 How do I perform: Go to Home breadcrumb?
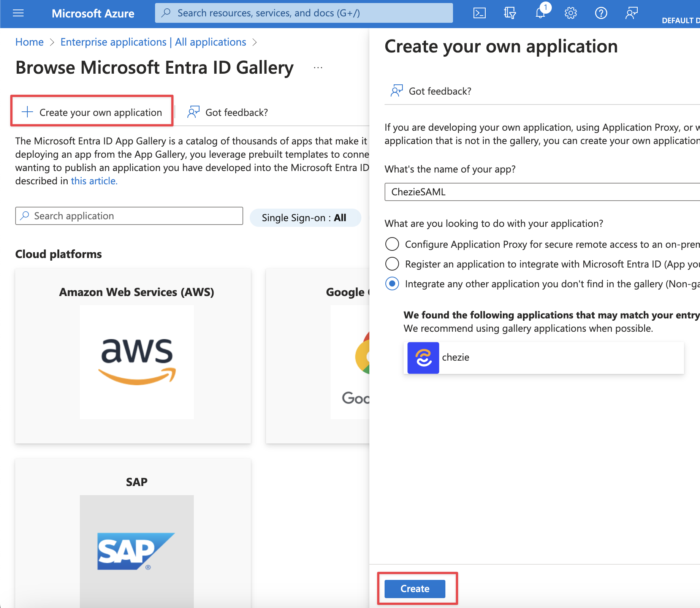point(29,42)
